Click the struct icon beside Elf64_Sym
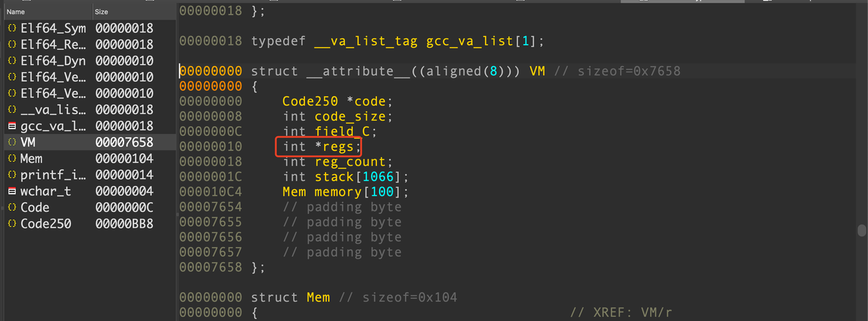 pyautogui.click(x=12, y=28)
